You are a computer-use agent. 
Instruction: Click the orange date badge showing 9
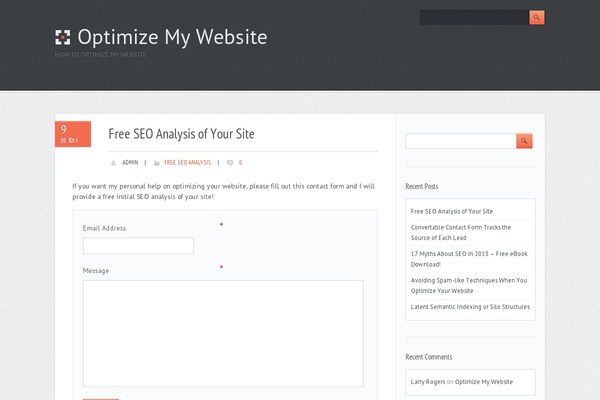pos(73,134)
